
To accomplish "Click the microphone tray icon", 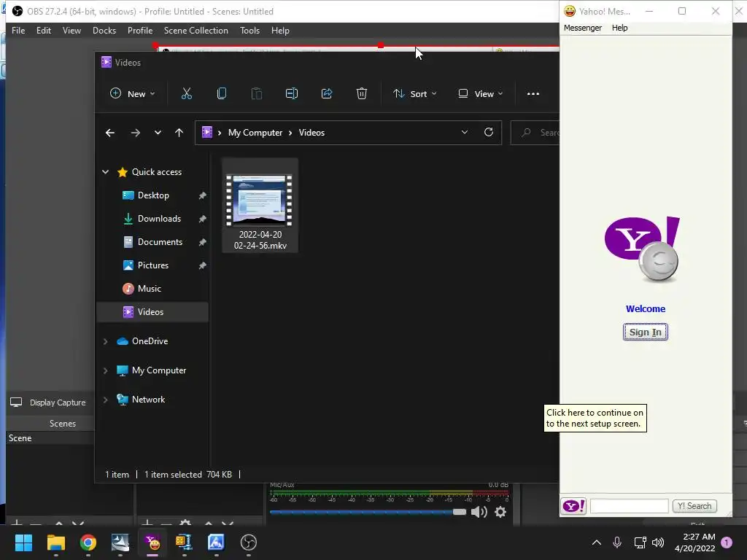I will pos(617,542).
